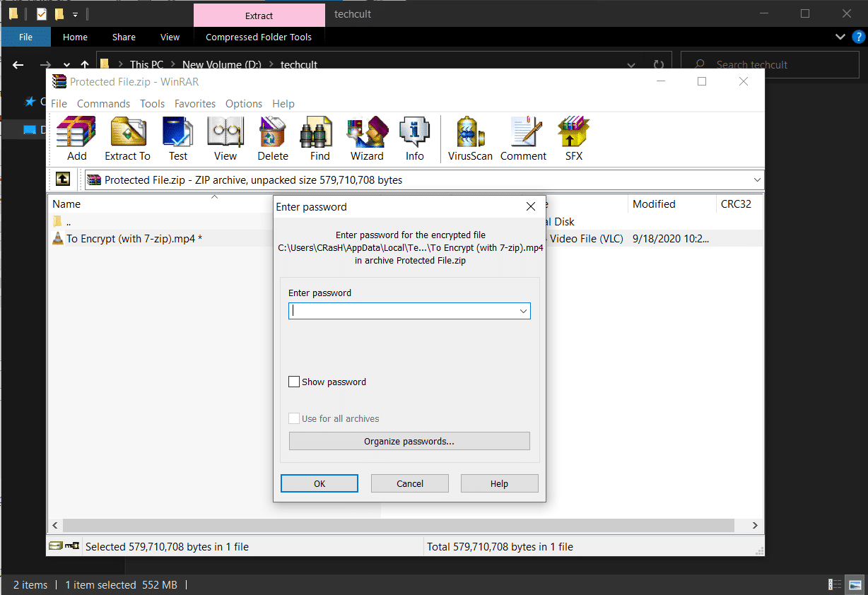Run the Test archive tool
Viewport: 868px width, 595px height.
[177, 139]
